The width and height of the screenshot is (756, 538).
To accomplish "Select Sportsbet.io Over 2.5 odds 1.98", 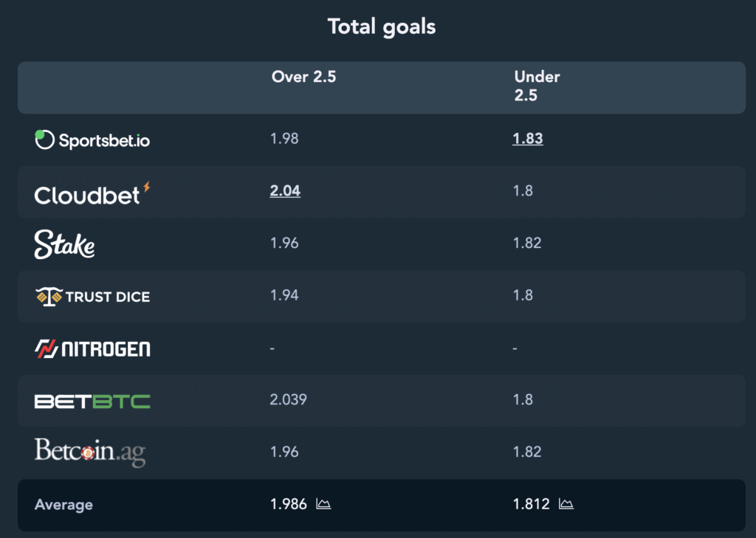I will pyautogui.click(x=284, y=138).
